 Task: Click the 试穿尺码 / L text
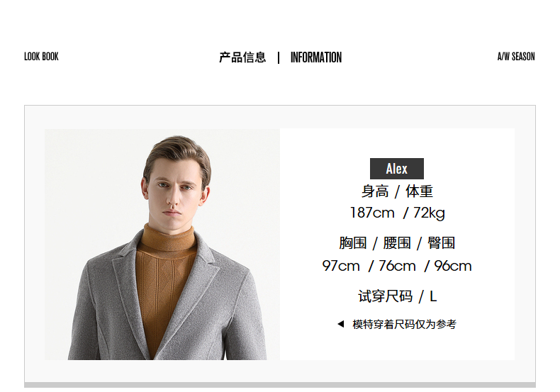tap(397, 296)
